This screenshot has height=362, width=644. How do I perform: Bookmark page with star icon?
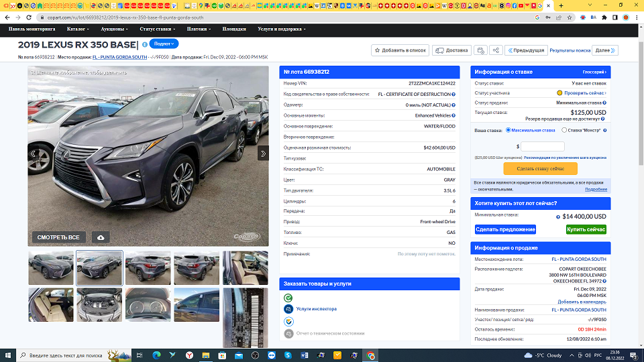pos(570,17)
